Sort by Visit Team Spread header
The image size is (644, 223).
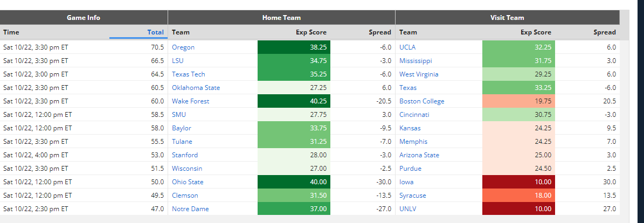pos(605,32)
